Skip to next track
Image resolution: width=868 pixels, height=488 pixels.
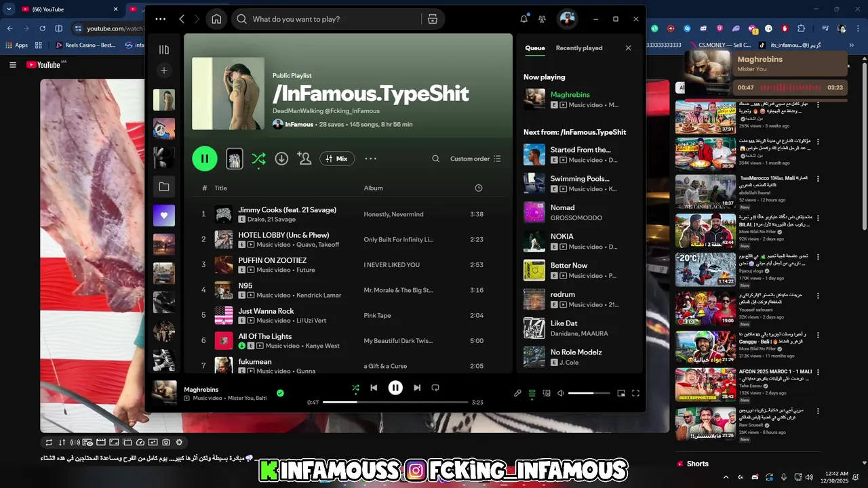pyautogui.click(x=417, y=388)
